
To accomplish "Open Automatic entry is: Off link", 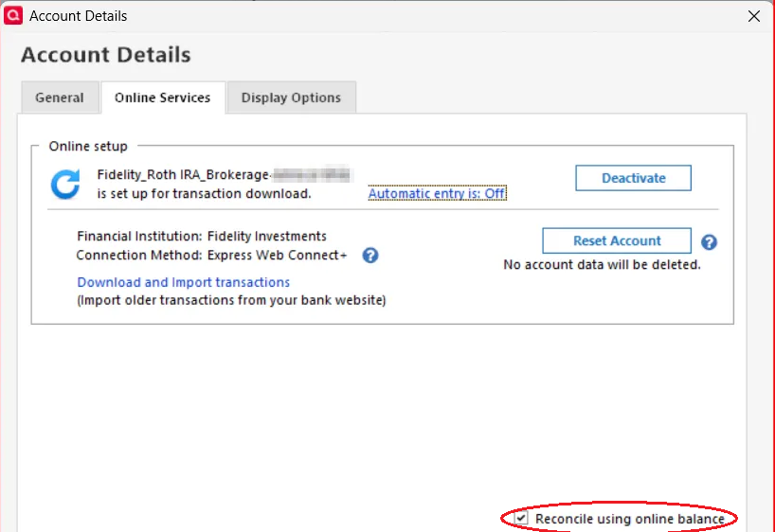I will [437, 194].
